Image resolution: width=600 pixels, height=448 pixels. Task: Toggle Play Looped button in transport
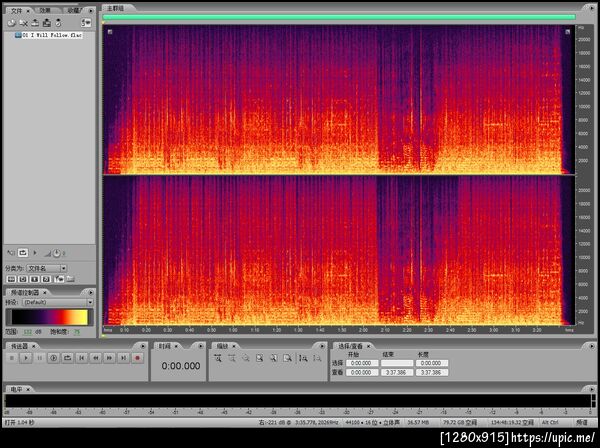(67, 357)
